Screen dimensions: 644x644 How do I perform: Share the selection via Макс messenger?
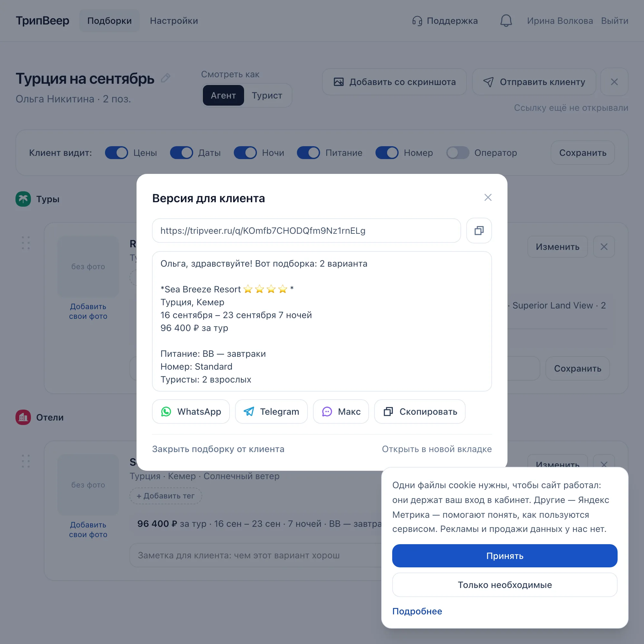341,411
